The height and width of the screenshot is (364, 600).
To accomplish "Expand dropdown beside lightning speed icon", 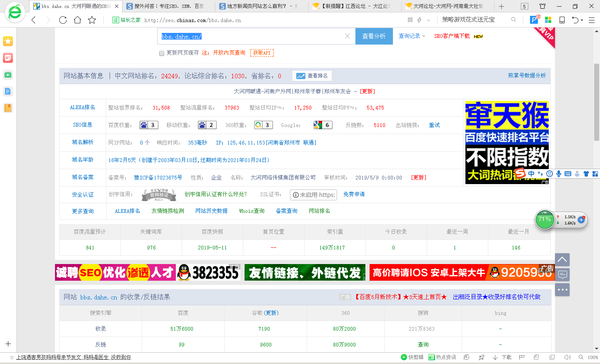I will [x=428, y=20].
